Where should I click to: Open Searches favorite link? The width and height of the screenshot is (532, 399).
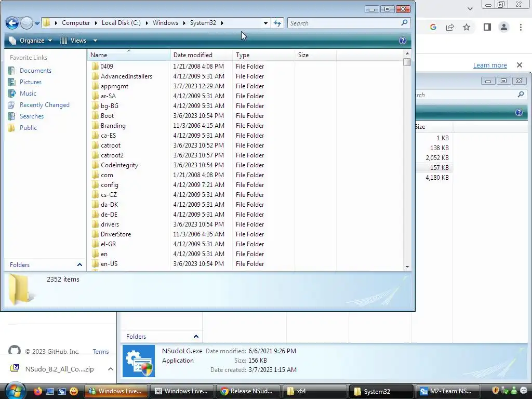click(x=31, y=116)
